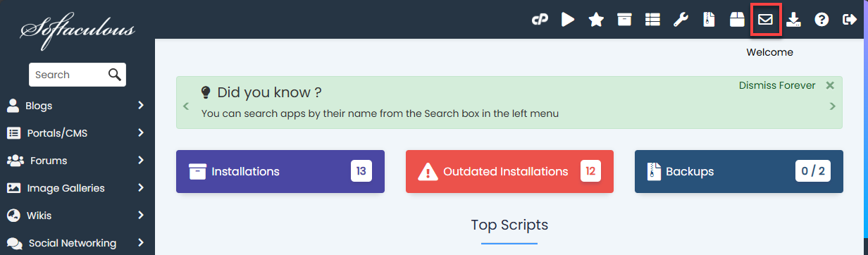Expand the Portals/CMS category chevron
Image resolution: width=868 pixels, height=255 pixels.
[x=141, y=133]
